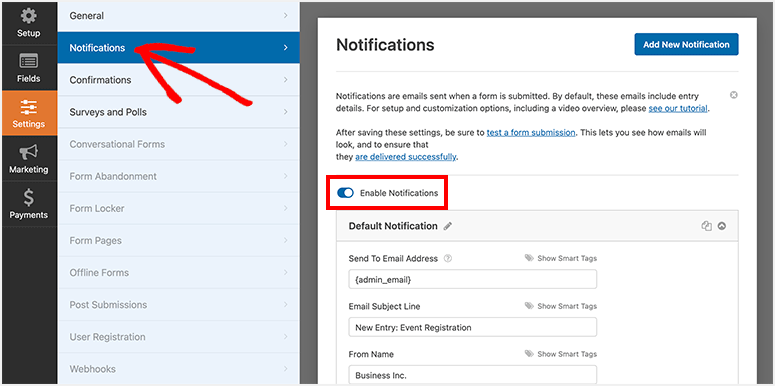Open the Confirmations settings section
Image resolution: width=775 pixels, height=386 pixels.
[178, 80]
